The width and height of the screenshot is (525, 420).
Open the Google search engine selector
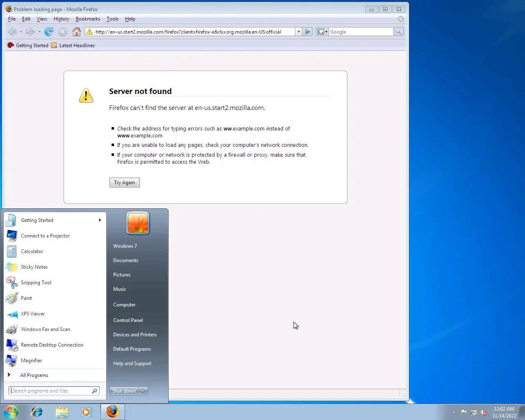tap(322, 32)
